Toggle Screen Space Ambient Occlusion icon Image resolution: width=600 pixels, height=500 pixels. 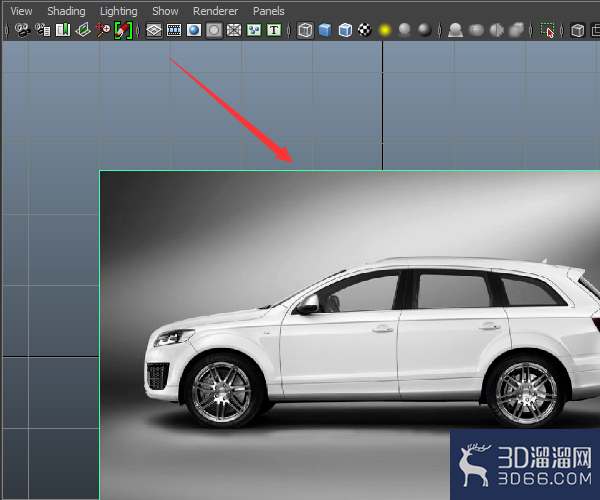coord(455,30)
